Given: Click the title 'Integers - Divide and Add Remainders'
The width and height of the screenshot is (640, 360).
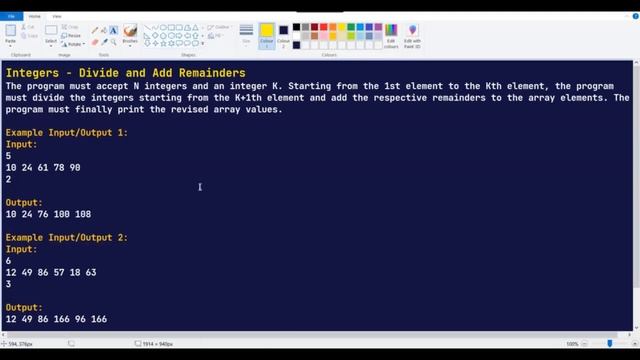Looking at the screenshot, I should point(125,73).
